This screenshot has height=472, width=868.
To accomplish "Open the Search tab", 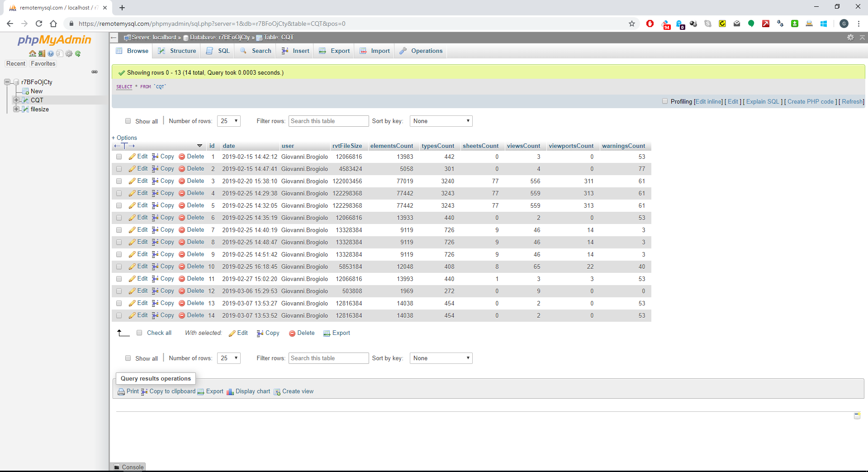I will coord(256,51).
